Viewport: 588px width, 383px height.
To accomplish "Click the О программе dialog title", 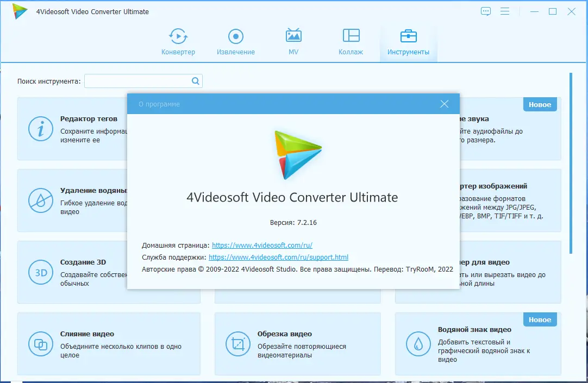I will click(159, 104).
